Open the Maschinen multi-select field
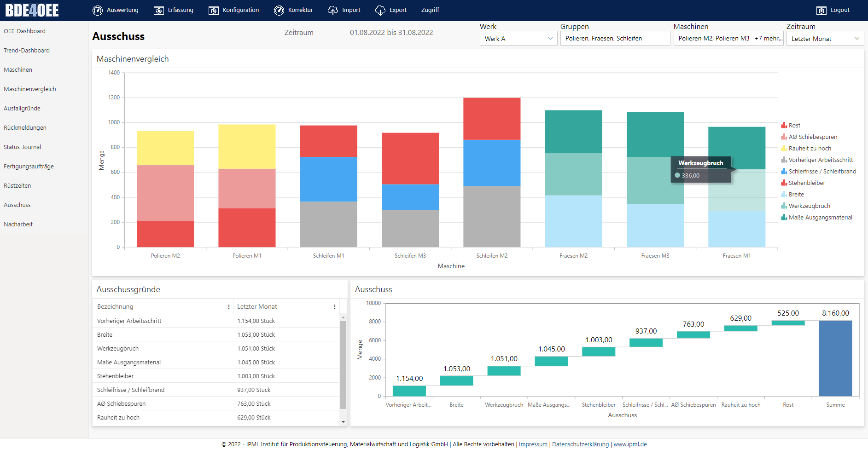The height and width of the screenshot is (449, 868). pos(729,39)
